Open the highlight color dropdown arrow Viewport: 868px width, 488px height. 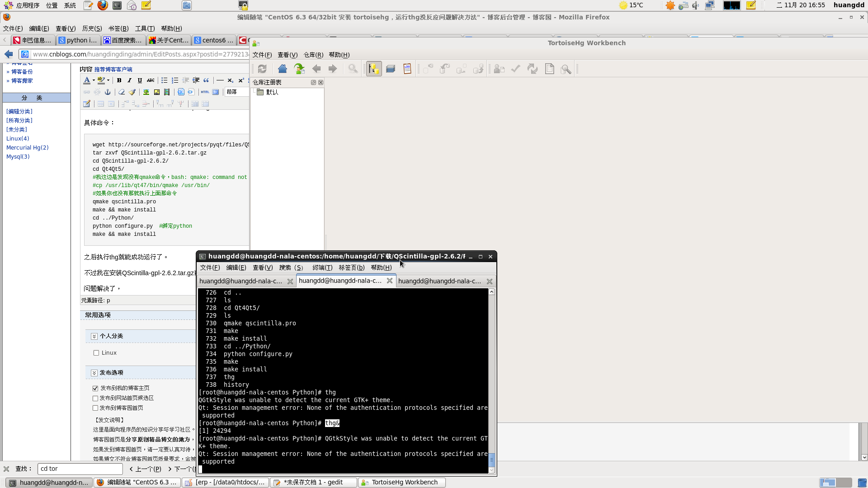108,80
